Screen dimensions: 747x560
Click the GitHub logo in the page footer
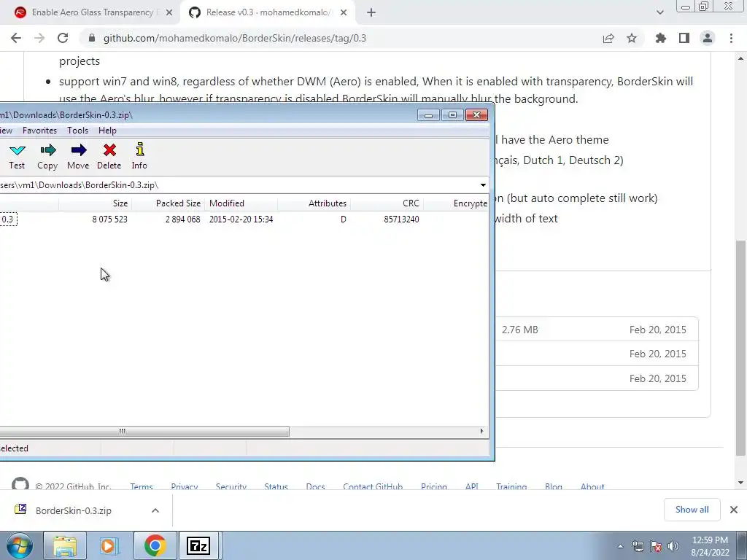[20, 483]
